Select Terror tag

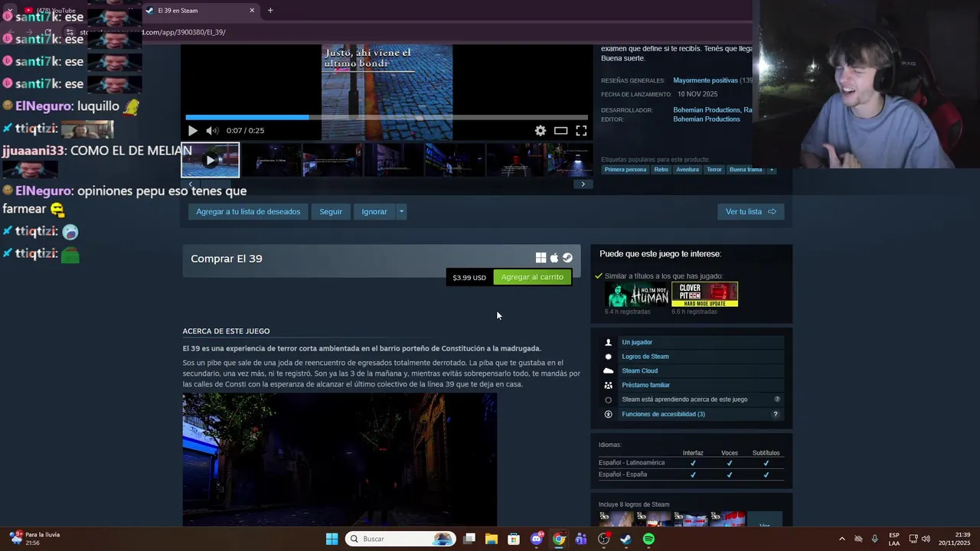tap(714, 170)
